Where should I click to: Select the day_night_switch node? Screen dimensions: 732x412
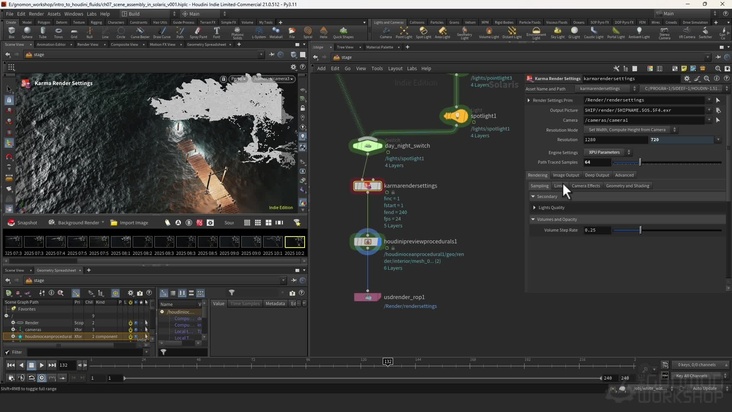pyautogui.click(x=367, y=146)
